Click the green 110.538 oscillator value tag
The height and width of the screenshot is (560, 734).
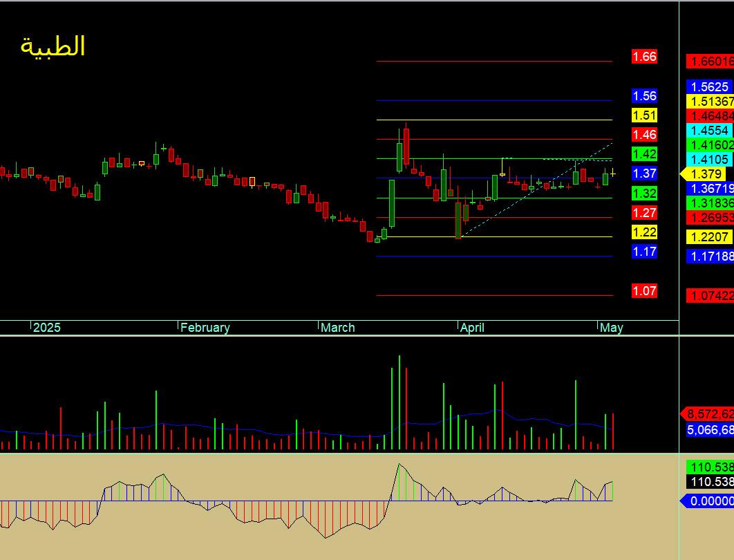[x=710, y=467]
